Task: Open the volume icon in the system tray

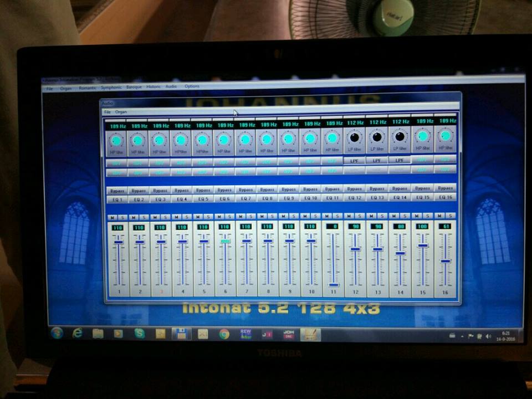Action: click(x=488, y=336)
